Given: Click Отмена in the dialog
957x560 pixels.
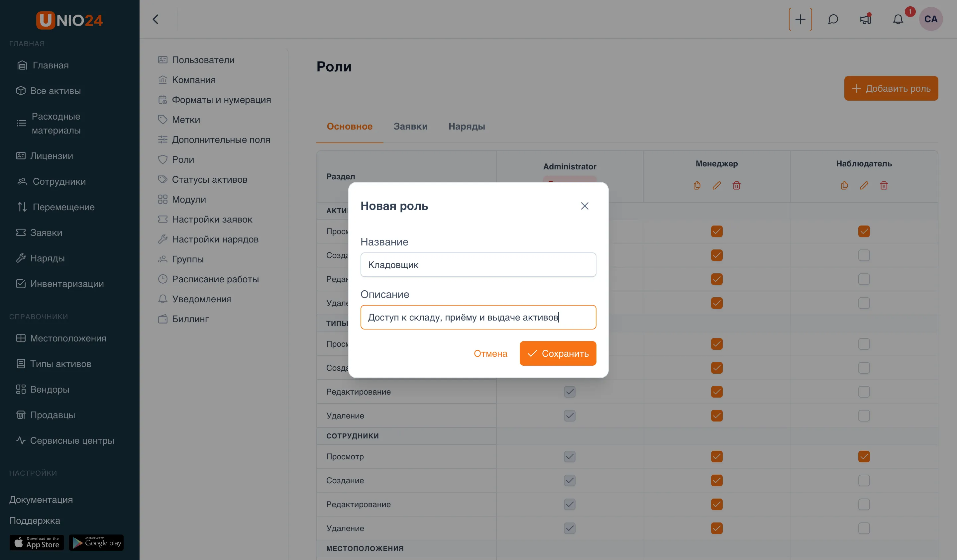Looking at the screenshot, I should [x=490, y=353].
